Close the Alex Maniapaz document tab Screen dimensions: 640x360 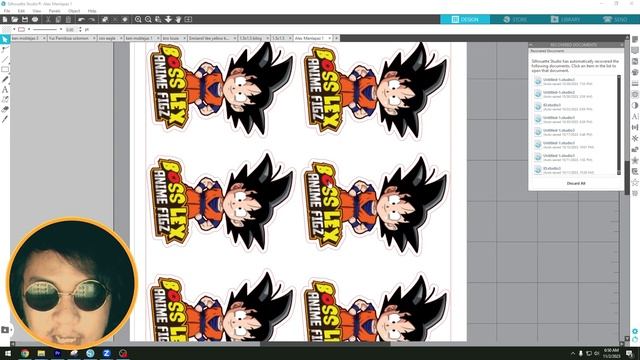click(x=330, y=38)
